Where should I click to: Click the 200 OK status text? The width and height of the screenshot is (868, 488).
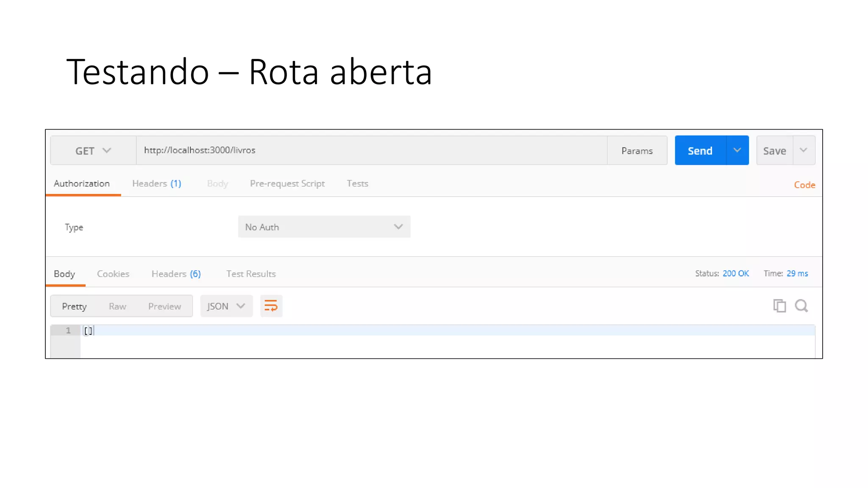[736, 274]
